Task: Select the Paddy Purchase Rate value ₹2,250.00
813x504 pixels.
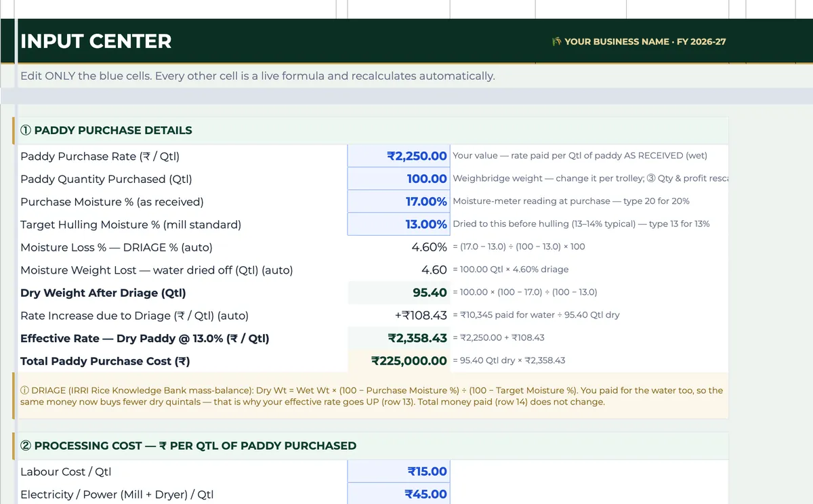Action: (x=398, y=156)
